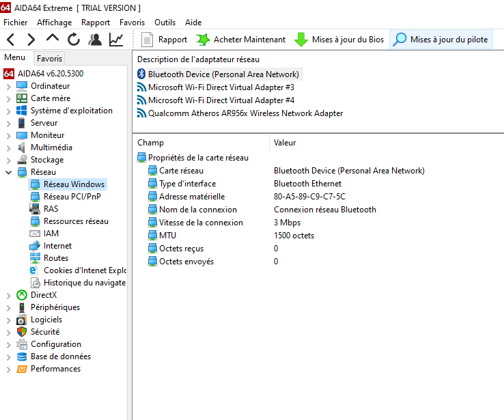The image size is (504, 420).
Task: Select Réseau PCI/PnP in tree
Action: click(66, 197)
